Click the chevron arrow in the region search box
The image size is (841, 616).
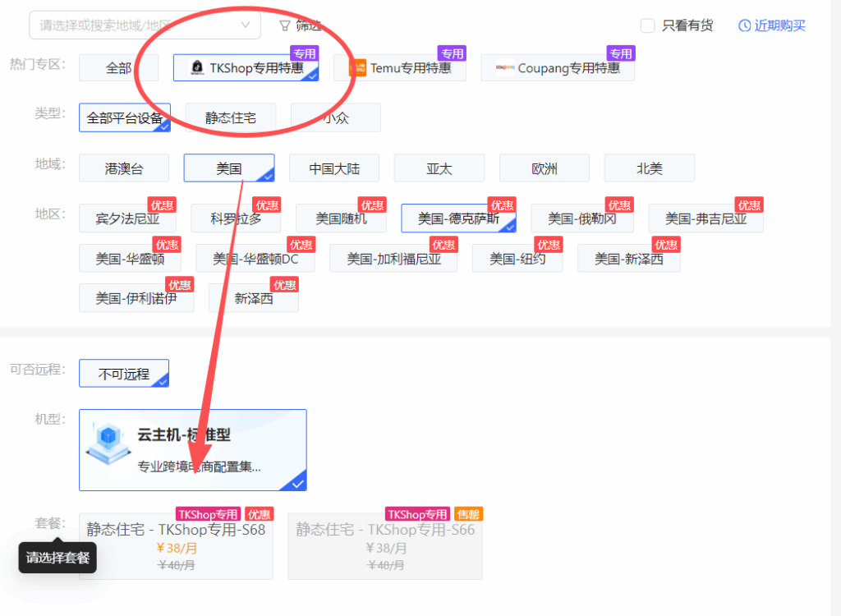(x=246, y=25)
